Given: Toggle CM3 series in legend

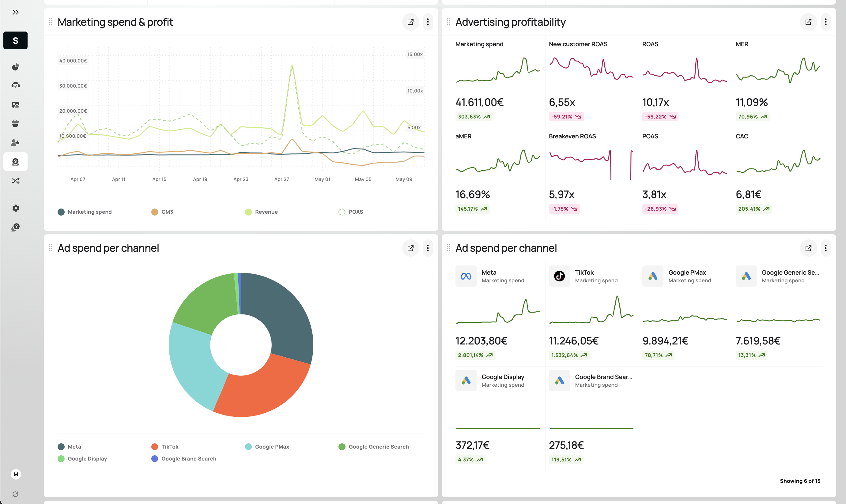Looking at the screenshot, I should (x=162, y=212).
